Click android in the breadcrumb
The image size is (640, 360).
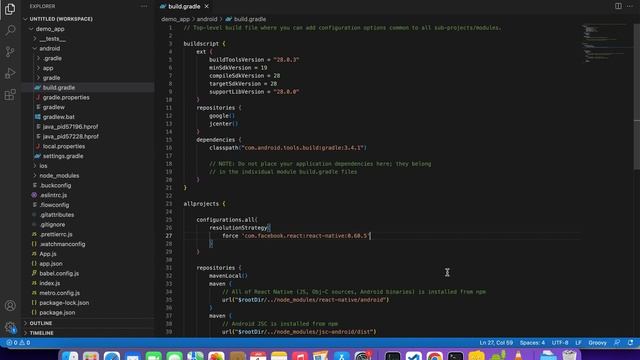click(x=207, y=19)
